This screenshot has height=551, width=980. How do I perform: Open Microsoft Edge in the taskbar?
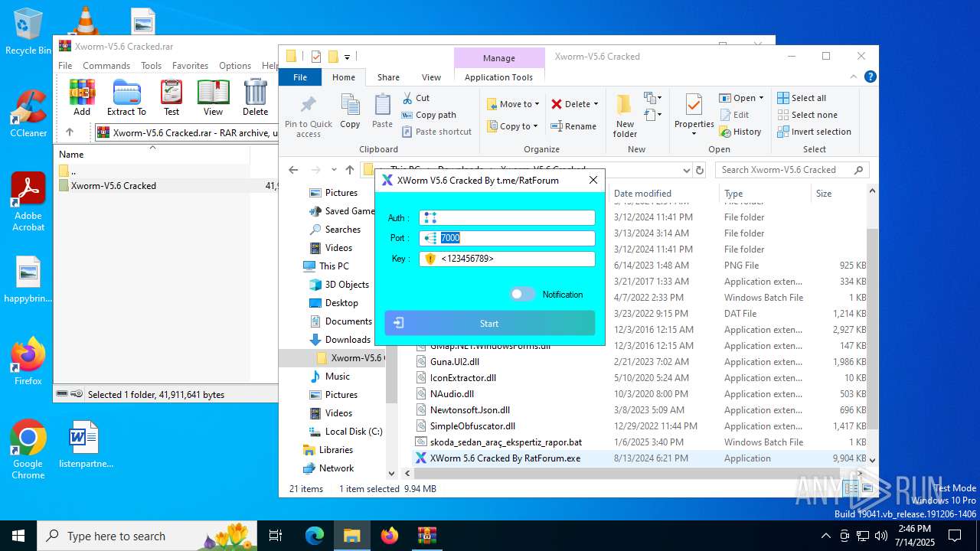[315, 536]
